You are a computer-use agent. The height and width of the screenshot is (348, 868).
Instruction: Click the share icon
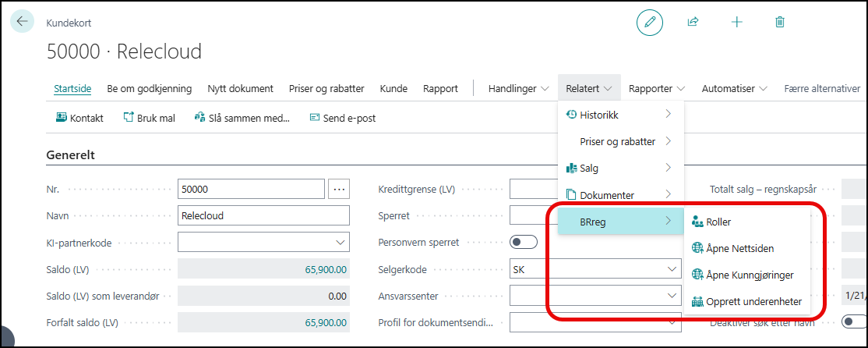tap(693, 22)
